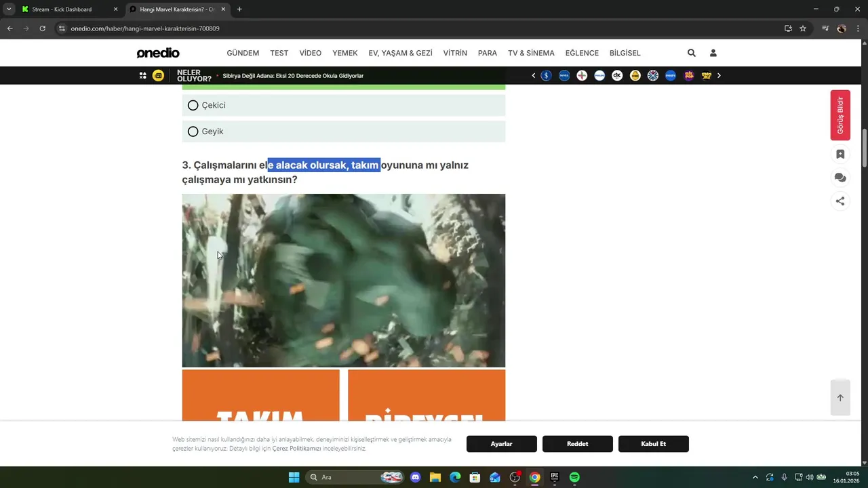Open the onedio search icon
Screen dimensions: 868x488
click(691, 53)
